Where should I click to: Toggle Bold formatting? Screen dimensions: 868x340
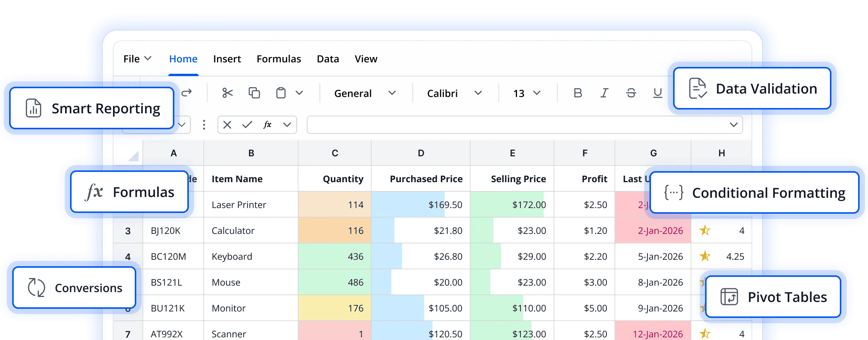tap(578, 93)
